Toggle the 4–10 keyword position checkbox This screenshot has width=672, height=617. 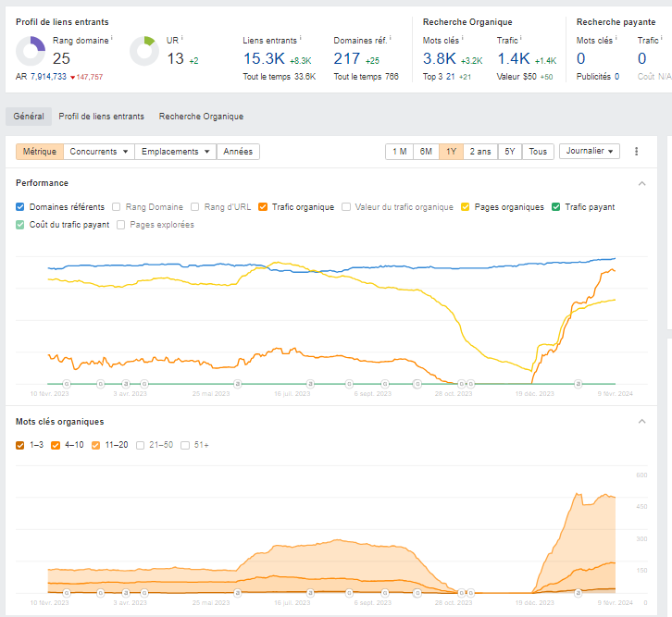56,445
